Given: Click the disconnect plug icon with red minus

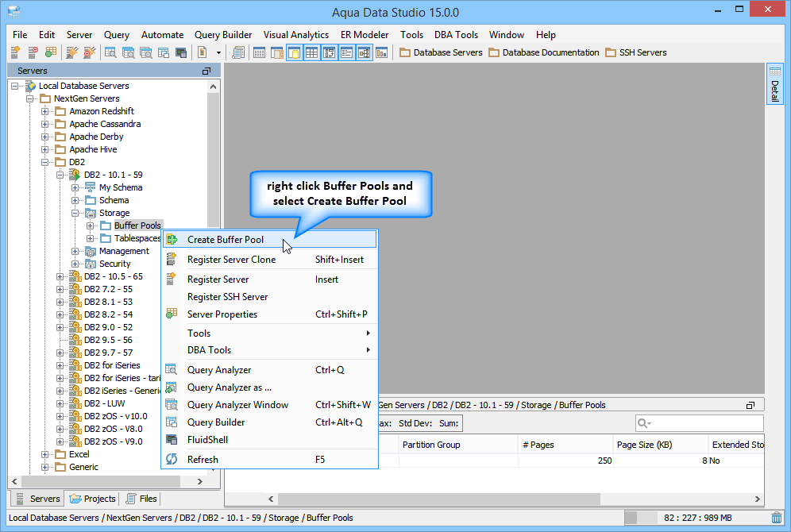Looking at the screenshot, I should coord(90,52).
